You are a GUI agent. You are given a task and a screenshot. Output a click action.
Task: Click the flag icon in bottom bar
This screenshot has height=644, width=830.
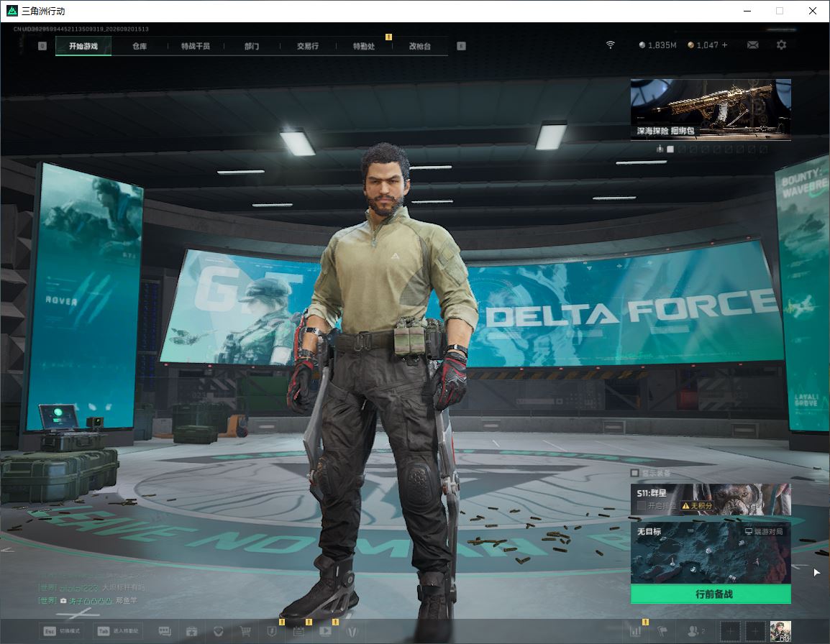[x=662, y=631]
